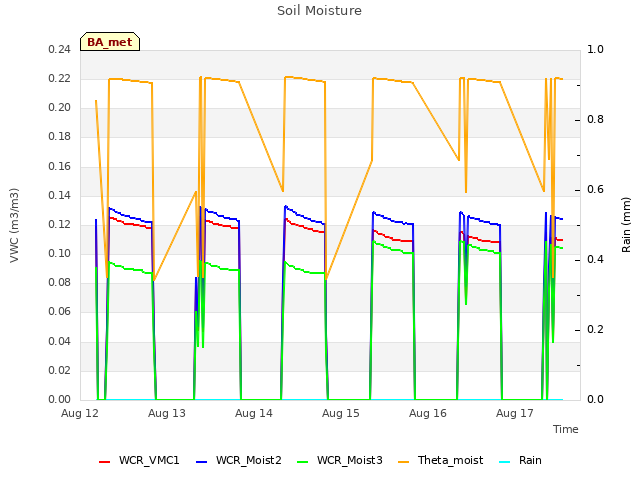Click the Aug 15 x-axis label
The image size is (640, 480).
(341, 413)
